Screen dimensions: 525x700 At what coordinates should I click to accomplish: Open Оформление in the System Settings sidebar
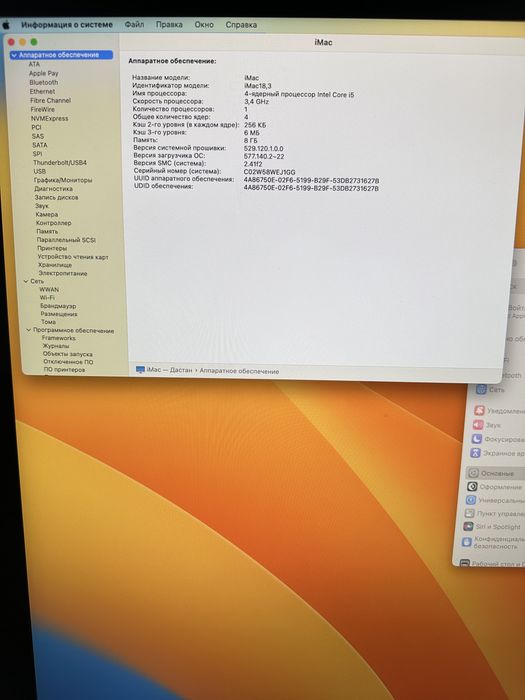coord(495,487)
